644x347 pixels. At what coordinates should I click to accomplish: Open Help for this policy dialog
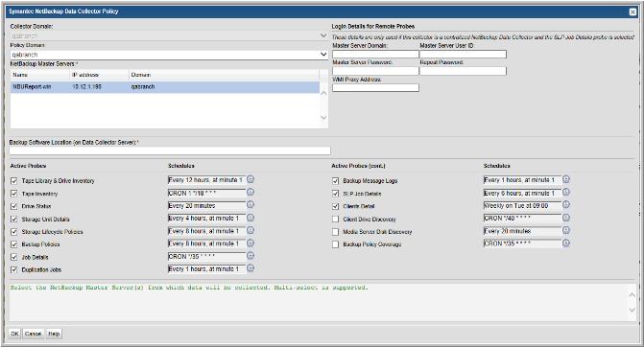click(x=54, y=334)
